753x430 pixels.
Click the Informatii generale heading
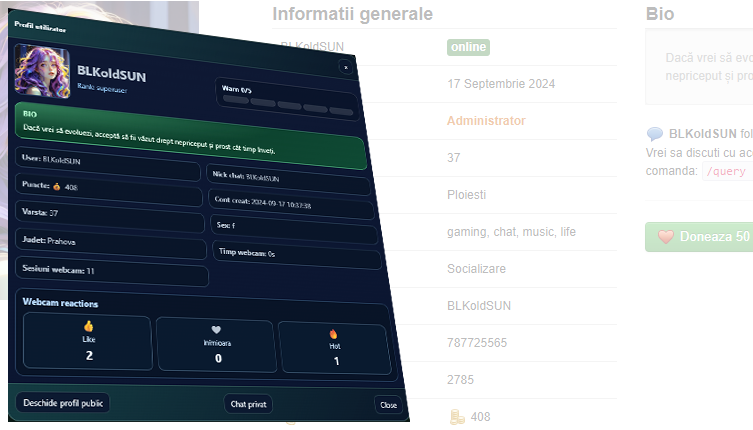tap(352, 14)
